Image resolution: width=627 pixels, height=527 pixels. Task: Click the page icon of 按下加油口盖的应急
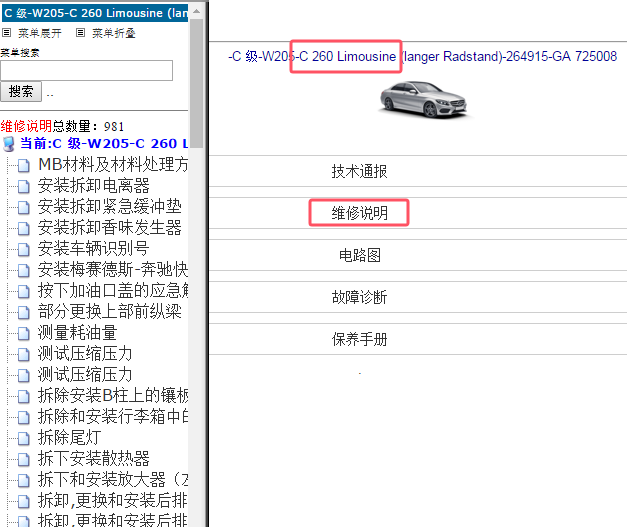click(x=24, y=291)
